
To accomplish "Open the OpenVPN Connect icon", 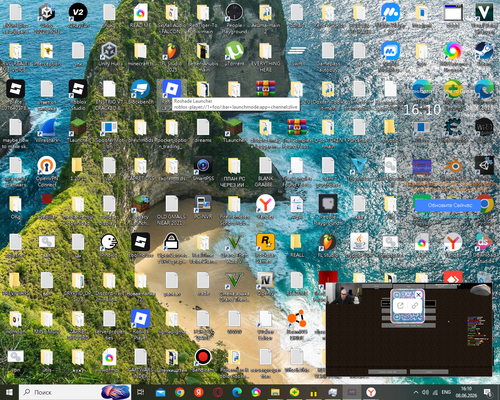I will [47, 166].
